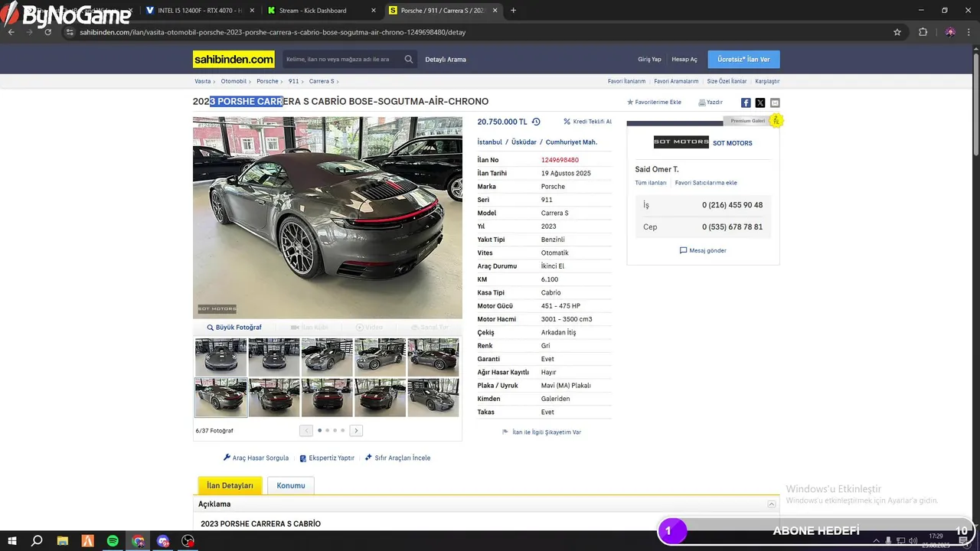Screen dimensions: 980x551
Task: Open Kredi Teklifi Al link
Action: (x=587, y=122)
